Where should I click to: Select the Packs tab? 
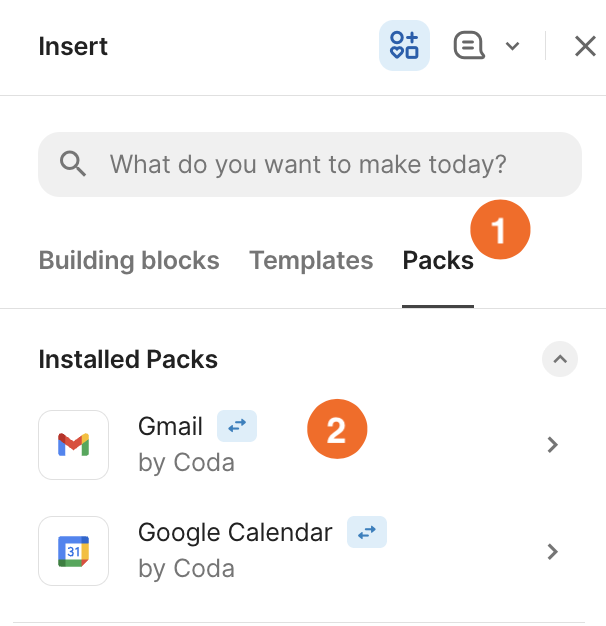click(x=438, y=261)
